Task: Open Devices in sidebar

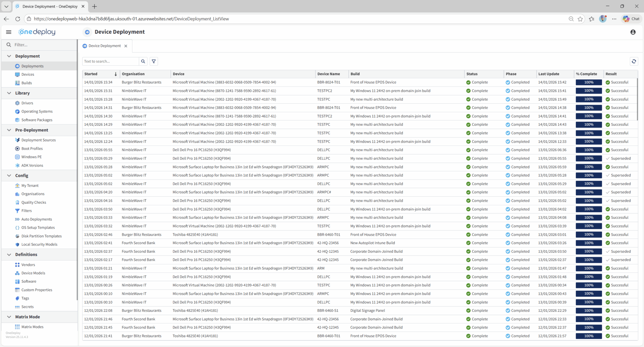Action: click(x=28, y=74)
